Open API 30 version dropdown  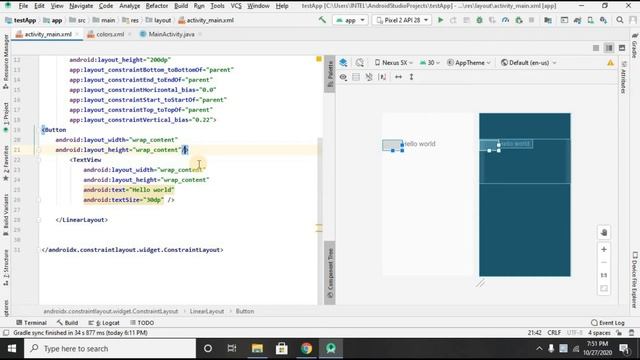coord(430,62)
